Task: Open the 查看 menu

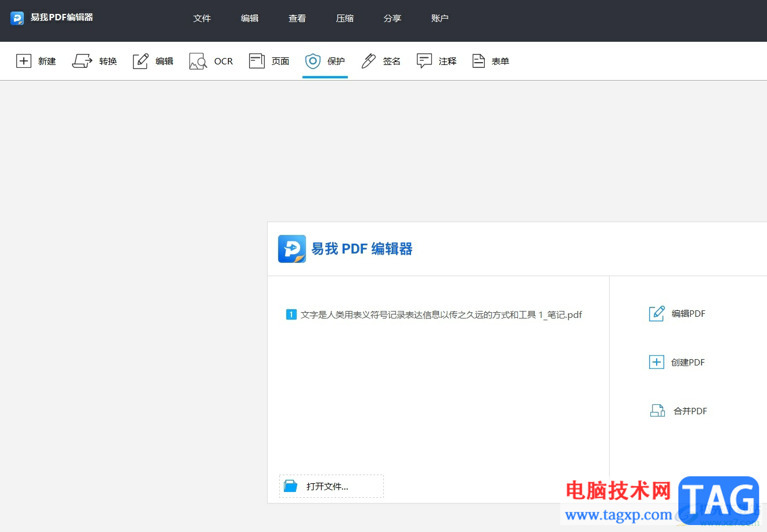Action: click(x=297, y=19)
